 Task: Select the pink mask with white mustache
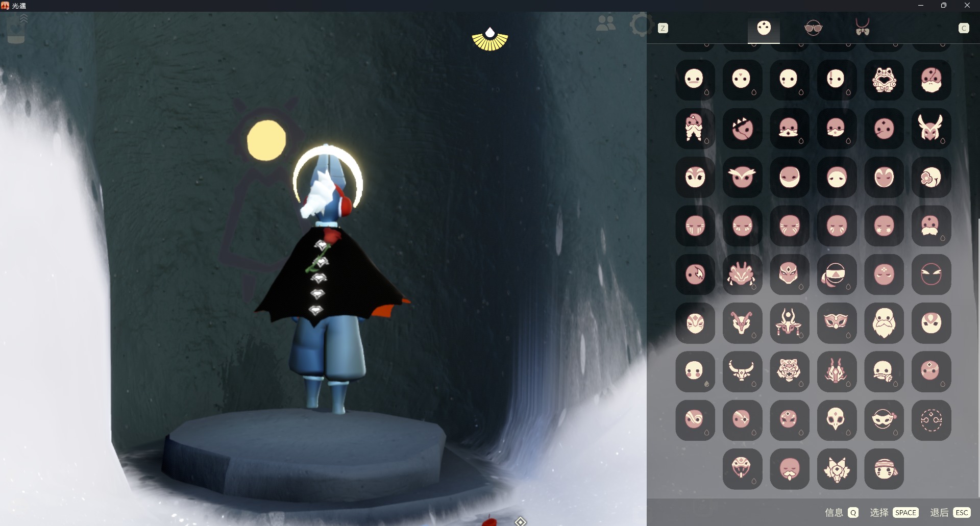(x=931, y=226)
